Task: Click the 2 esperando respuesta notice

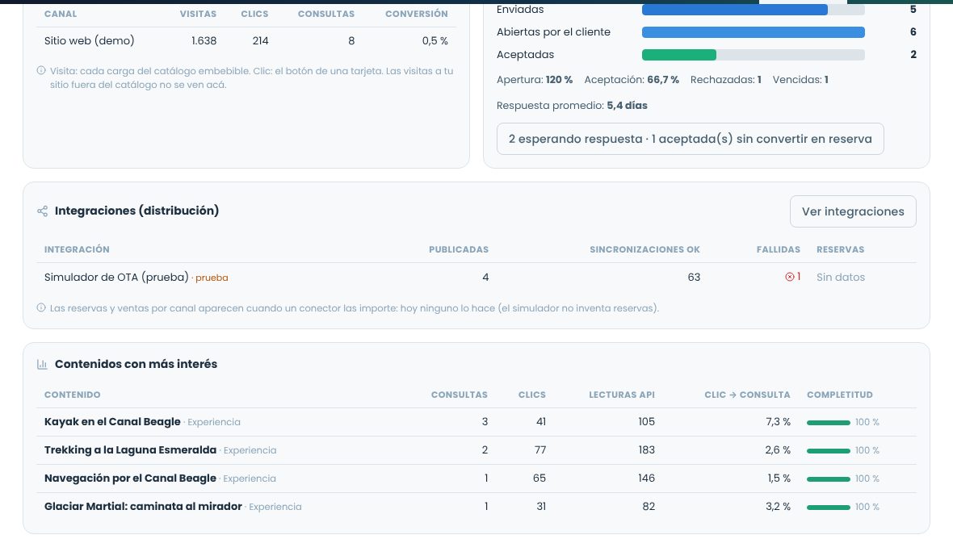Action: click(690, 139)
